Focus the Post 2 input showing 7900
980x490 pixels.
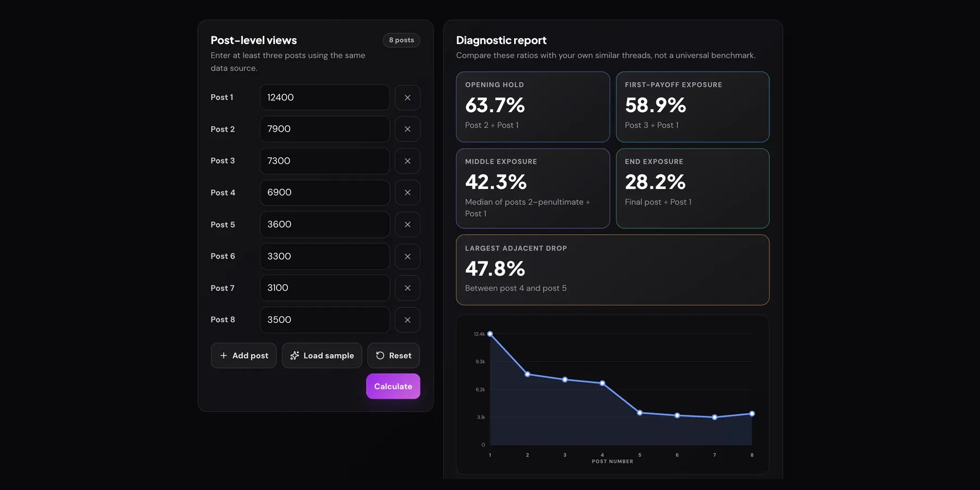coord(324,129)
